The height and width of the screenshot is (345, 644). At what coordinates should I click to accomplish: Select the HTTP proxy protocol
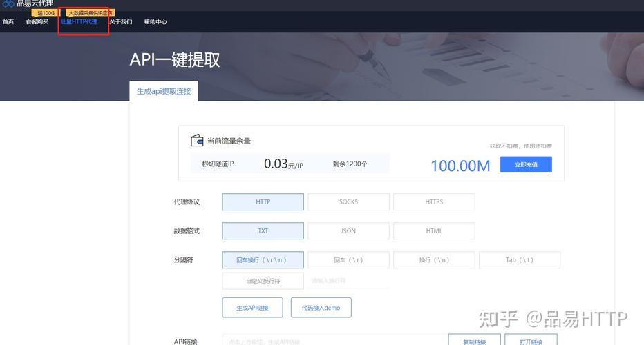pos(263,202)
